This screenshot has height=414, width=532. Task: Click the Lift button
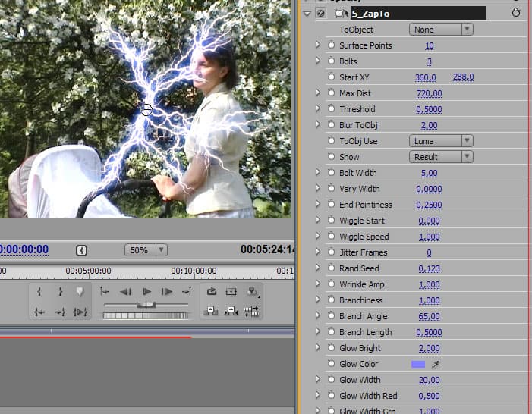[x=211, y=312]
